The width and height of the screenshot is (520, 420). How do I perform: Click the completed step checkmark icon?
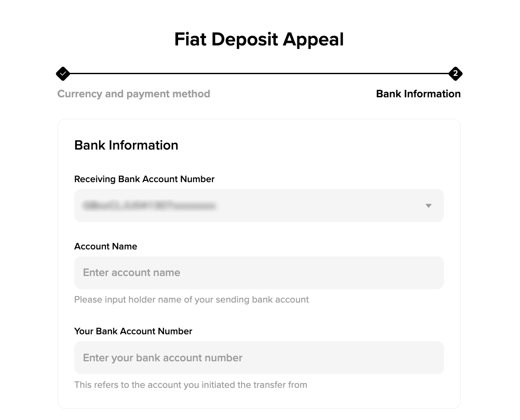63,74
